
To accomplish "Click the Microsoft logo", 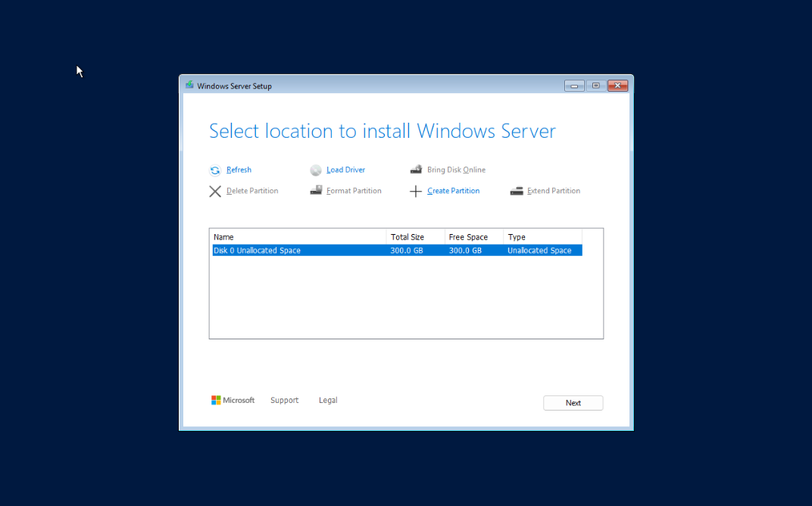I will coord(233,401).
